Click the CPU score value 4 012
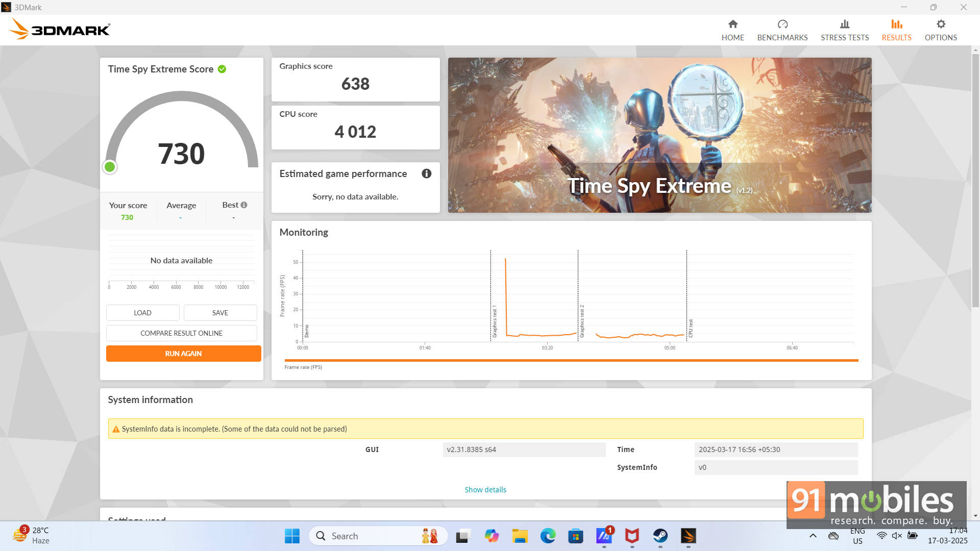The width and height of the screenshot is (980, 551). point(355,132)
